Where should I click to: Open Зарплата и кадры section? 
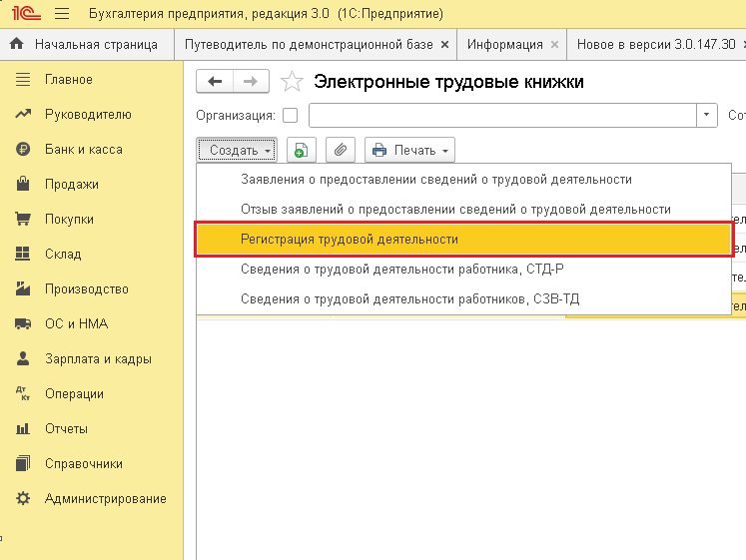coord(98,359)
